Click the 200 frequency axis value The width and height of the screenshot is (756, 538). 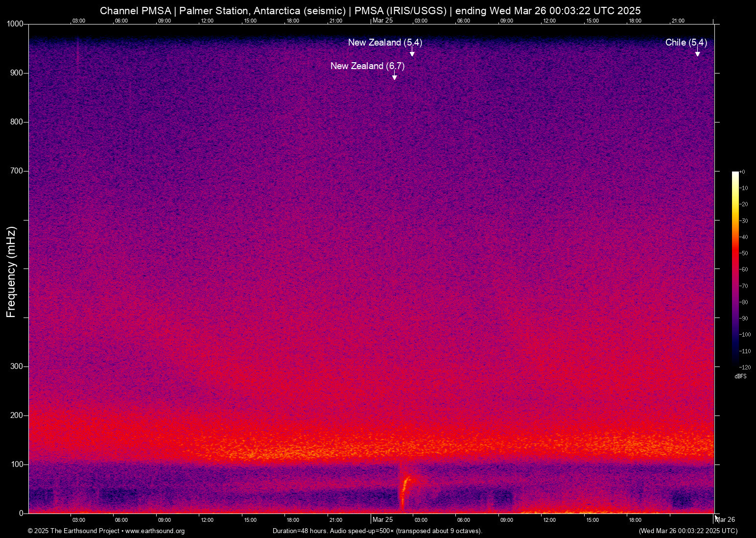pyautogui.click(x=17, y=416)
